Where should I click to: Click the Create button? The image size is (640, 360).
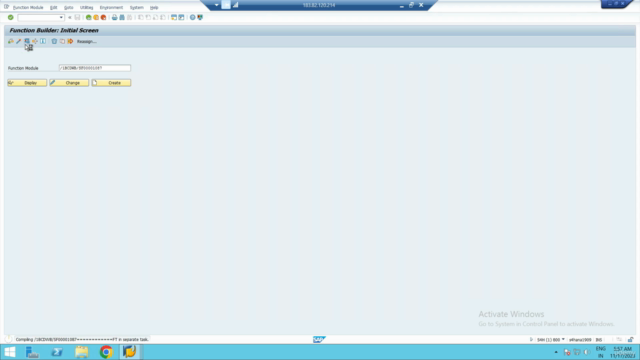tap(111, 83)
